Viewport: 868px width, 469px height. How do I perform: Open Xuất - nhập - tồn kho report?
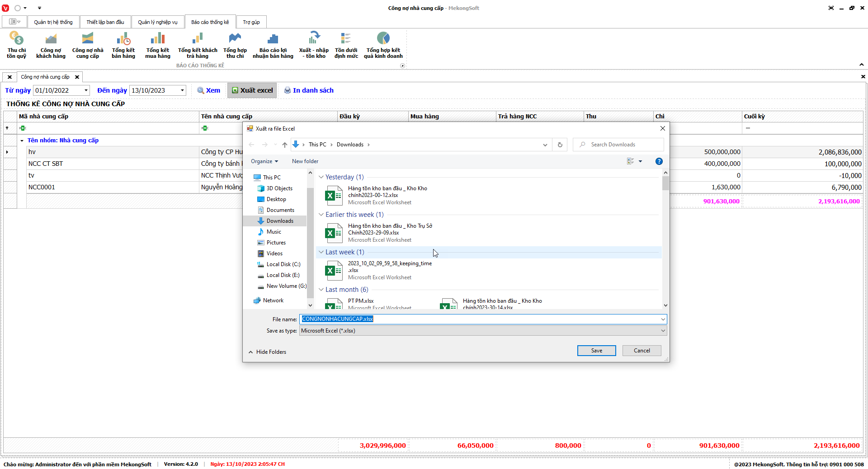coord(314,45)
